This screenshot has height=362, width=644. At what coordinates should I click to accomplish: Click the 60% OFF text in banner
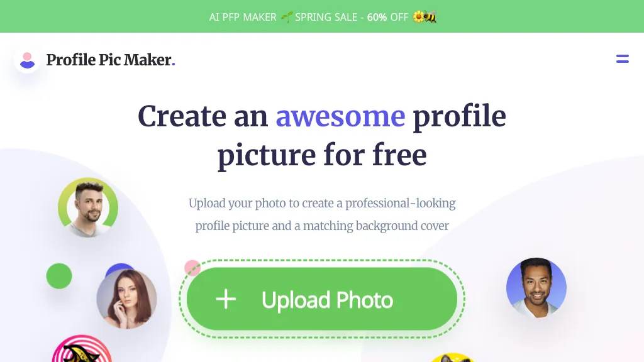[x=387, y=17]
